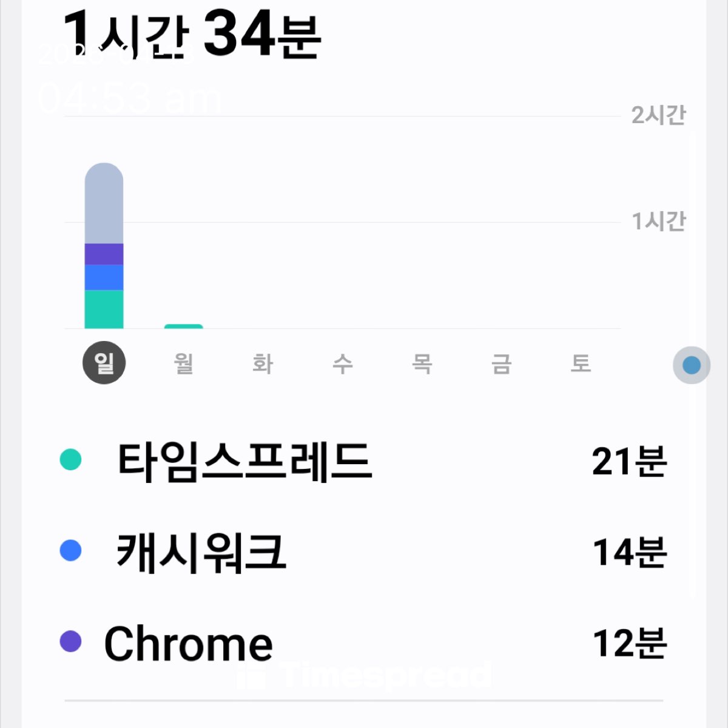
Task: Tap the 21분 duration for 타임스프레드
Action: tap(629, 461)
